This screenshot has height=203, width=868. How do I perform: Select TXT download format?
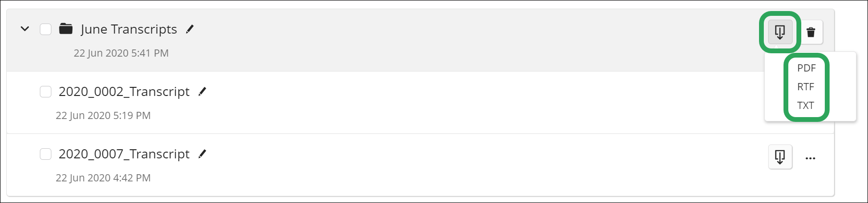coord(806,106)
